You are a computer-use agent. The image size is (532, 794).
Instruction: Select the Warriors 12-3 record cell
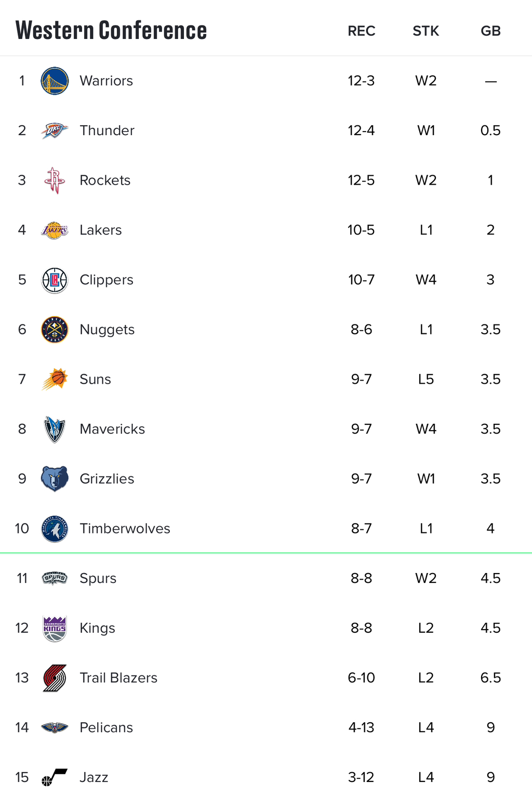pos(361,81)
